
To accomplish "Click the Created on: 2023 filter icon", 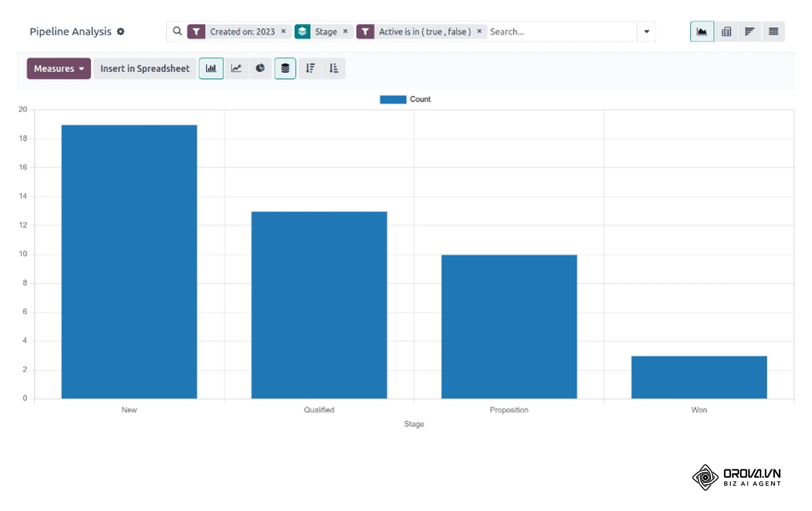I will pos(196,31).
